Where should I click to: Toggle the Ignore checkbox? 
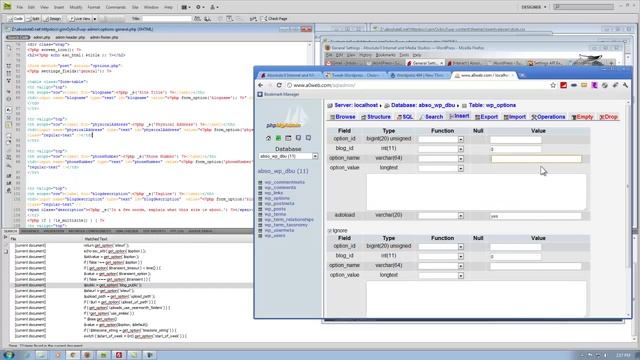point(330,231)
